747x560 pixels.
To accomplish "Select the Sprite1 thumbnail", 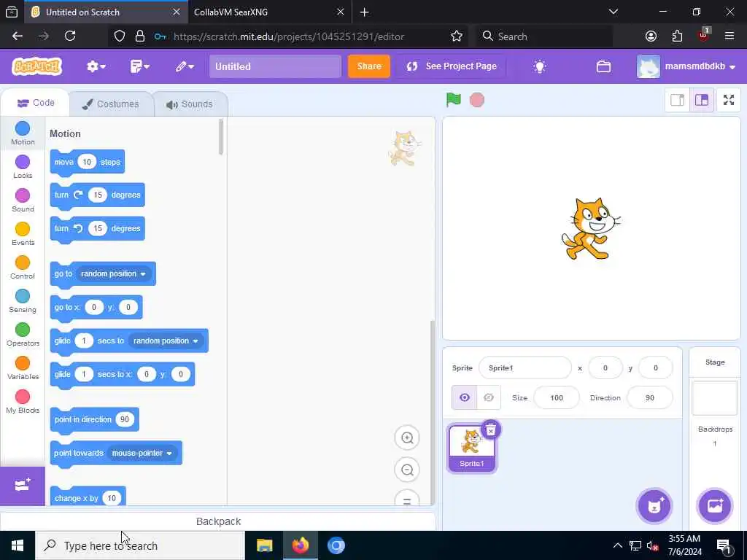I will click(472, 448).
